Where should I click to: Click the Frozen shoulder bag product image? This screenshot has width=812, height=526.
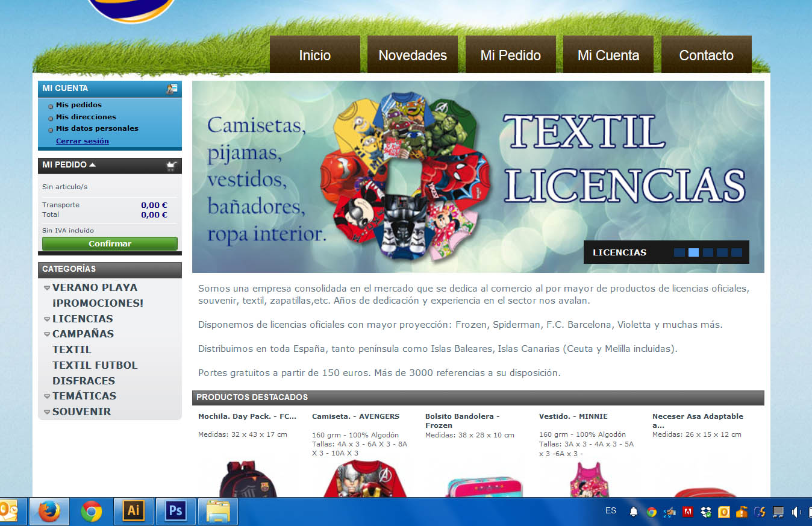pos(484,487)
